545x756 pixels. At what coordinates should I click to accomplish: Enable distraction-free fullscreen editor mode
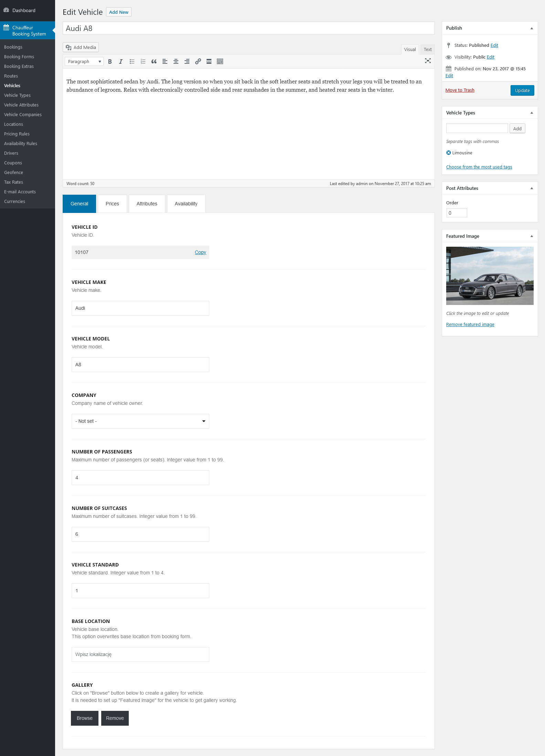coord(428,61)
